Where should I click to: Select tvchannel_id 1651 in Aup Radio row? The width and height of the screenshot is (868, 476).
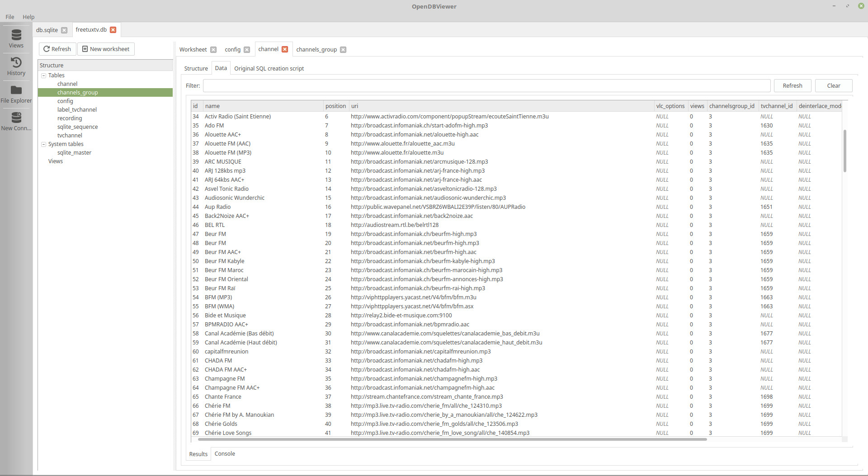coord(767,207)
